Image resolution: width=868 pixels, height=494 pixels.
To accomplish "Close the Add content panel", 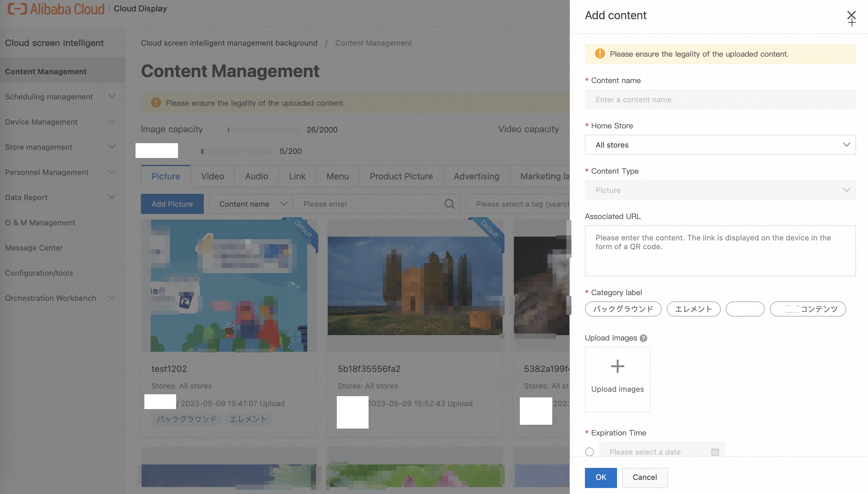I will 851,15.
